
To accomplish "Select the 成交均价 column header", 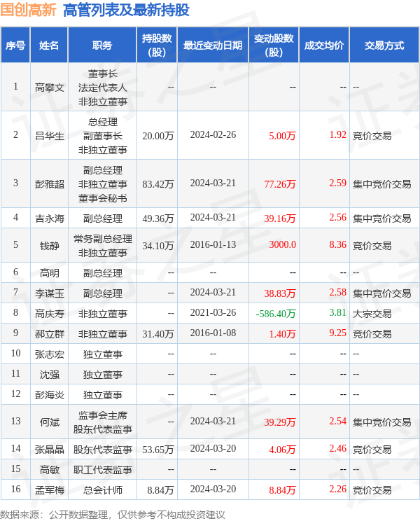I will (324, 46).
